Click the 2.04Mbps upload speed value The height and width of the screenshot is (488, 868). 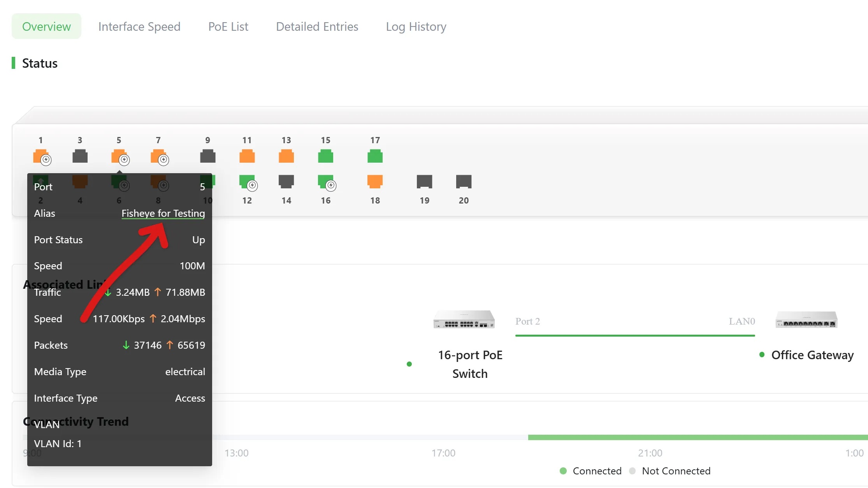tap(183, 319)
